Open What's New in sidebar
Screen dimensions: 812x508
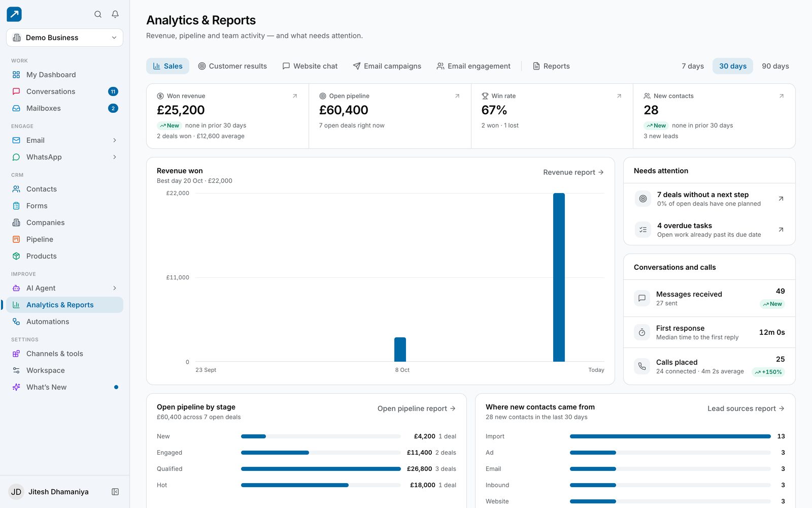click(64, 387)
